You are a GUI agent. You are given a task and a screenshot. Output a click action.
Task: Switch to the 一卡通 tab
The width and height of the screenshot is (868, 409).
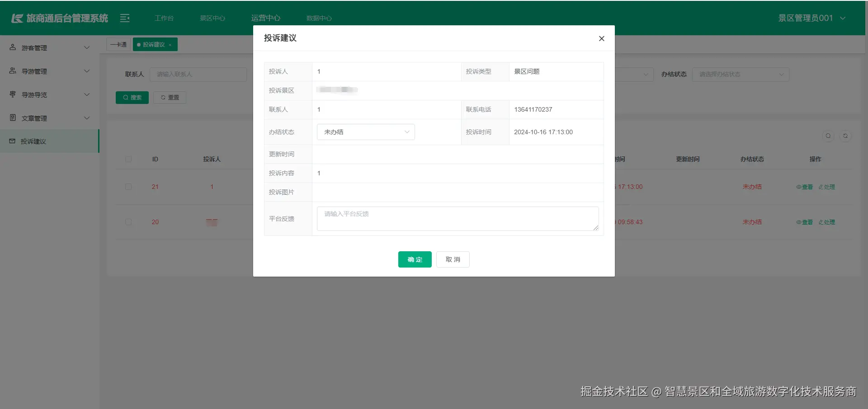tap(118, 44)
